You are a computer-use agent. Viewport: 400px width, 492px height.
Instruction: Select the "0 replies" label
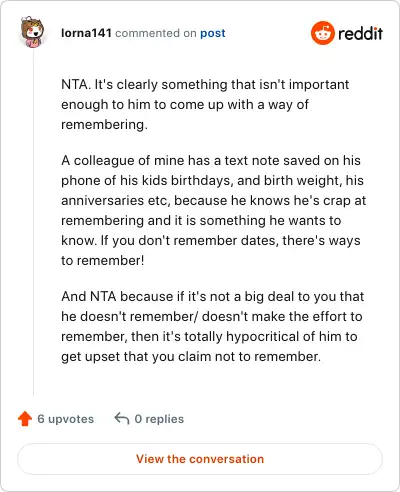point(159,419)
